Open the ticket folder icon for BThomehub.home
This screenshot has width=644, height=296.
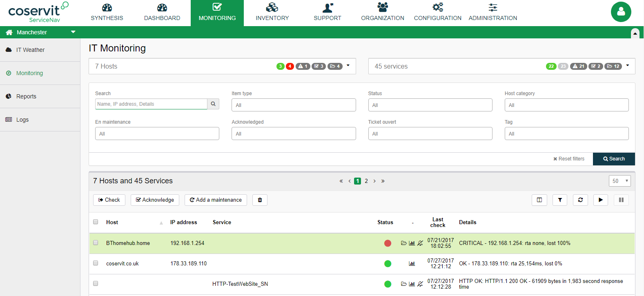404,243
